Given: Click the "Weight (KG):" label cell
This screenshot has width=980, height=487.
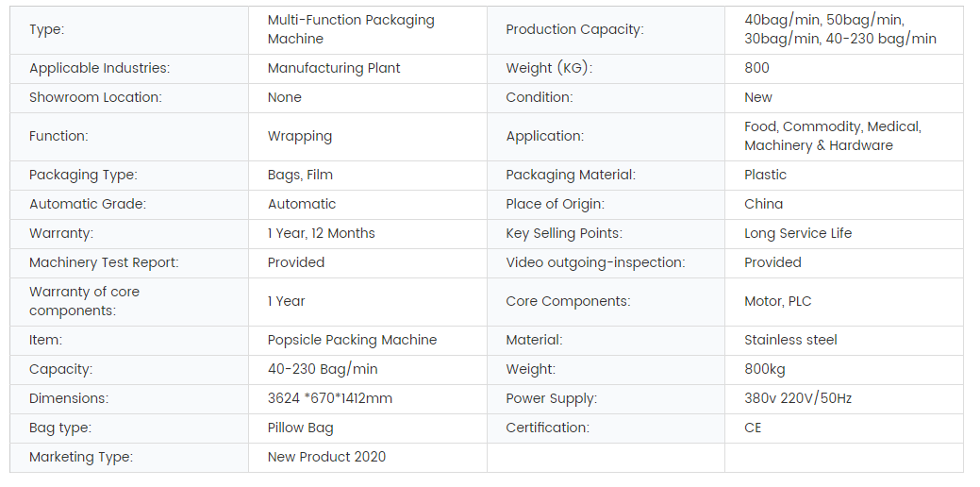Looking at the screenshot, I should [x=549, y=68].
